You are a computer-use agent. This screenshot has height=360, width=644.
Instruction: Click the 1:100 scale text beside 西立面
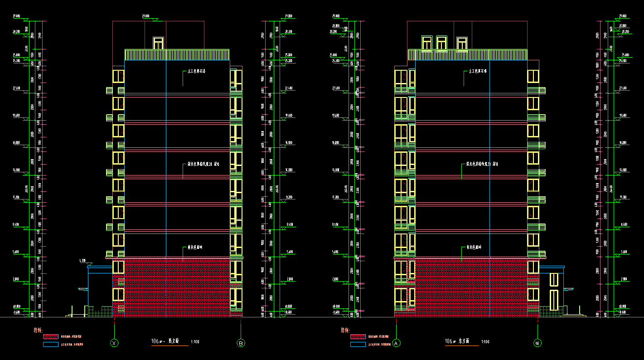tap(195, 341)
